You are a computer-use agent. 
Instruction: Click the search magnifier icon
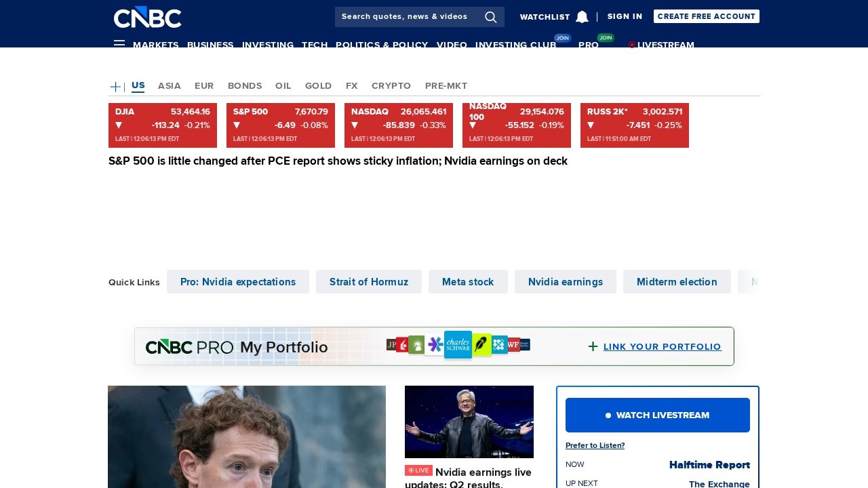coord(491,17)
